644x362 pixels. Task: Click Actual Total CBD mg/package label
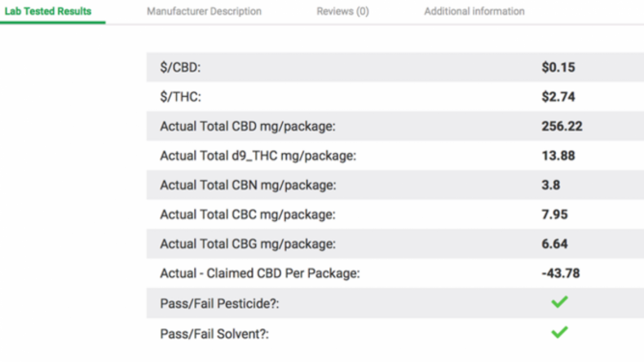point(248,126)
